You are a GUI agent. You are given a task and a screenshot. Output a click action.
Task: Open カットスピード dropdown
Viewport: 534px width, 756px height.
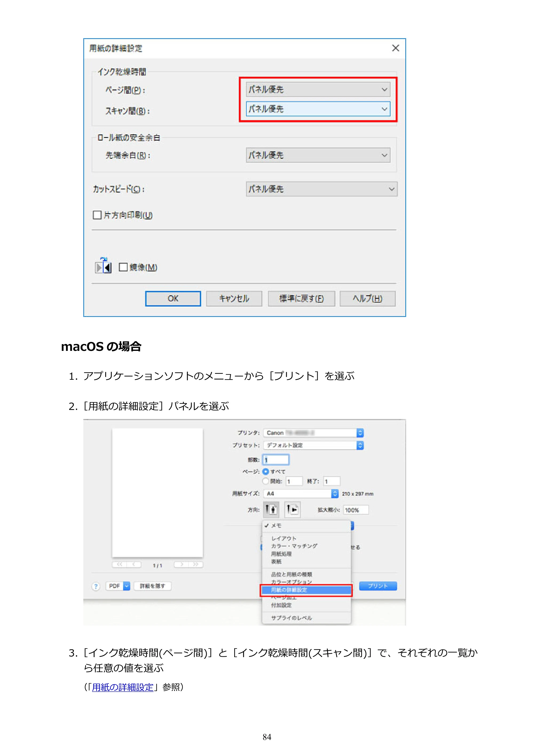pyautogui.click(x=322, y=189)
